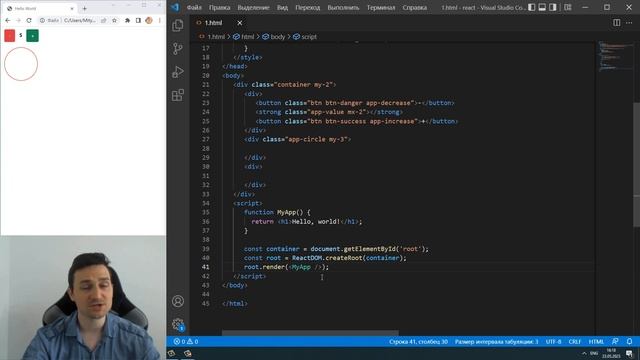Screen dimensions: 640x360
Task: Toggle the bottom panel layout
Action: click(x=542, y=7)
